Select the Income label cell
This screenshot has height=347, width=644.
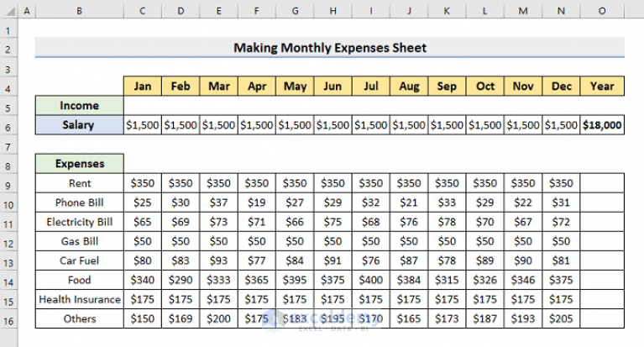coord(79,106)
